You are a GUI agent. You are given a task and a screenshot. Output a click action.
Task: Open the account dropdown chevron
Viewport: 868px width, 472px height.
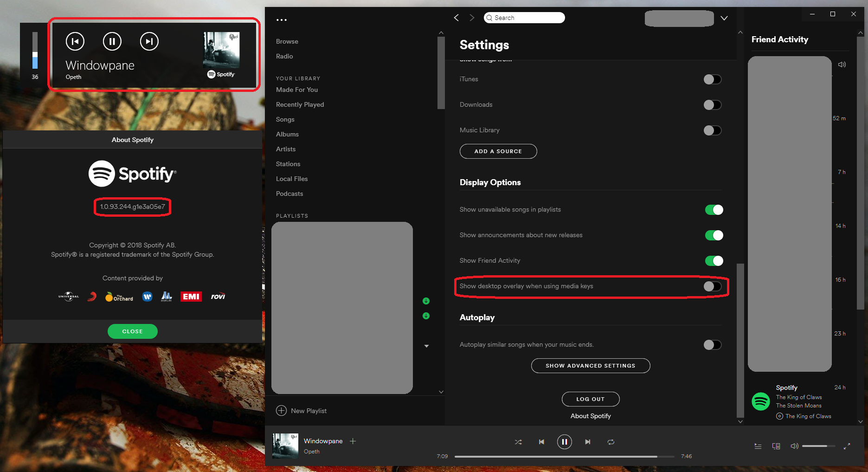click(724, 18)
